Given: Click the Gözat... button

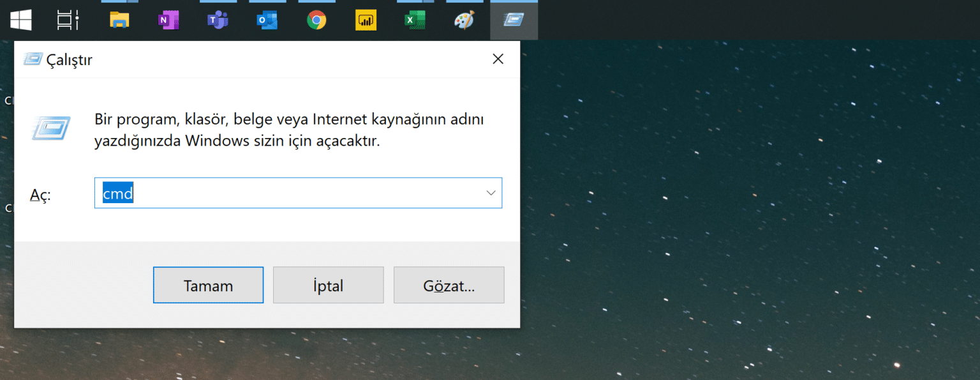Looking at the screenshot, I should (x=449, y=285).
